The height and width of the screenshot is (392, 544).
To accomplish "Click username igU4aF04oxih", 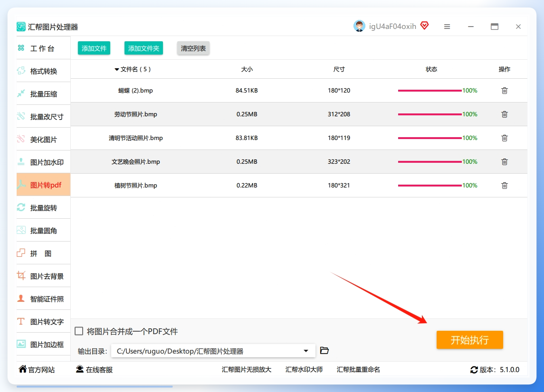I will coord(393,27).
